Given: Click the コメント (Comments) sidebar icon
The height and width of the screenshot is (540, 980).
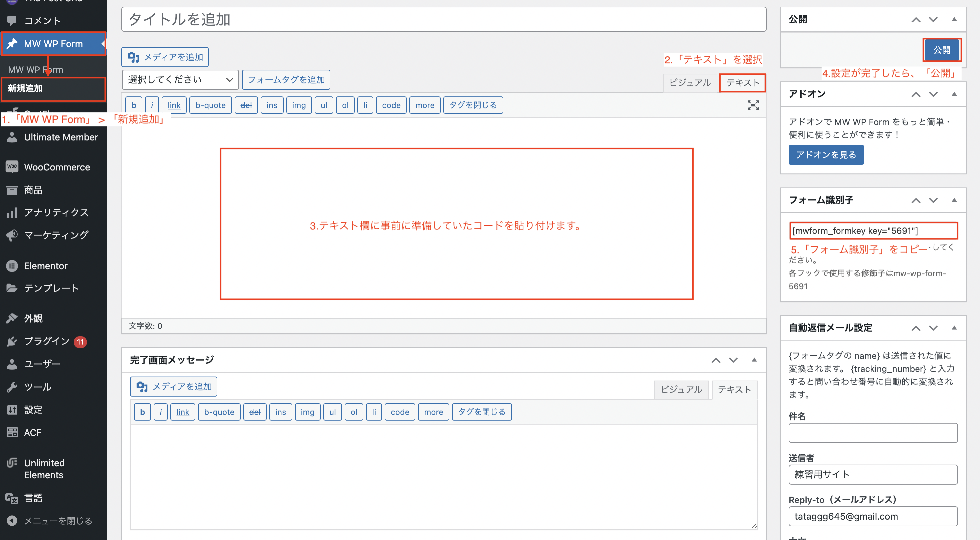Looking at the screenshot, I should pyautogui.click(x=12, y=20).
